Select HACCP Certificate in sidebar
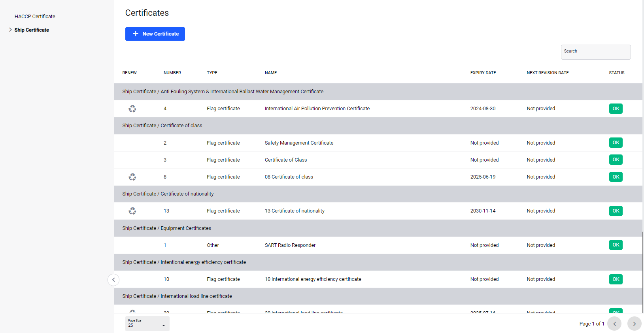This screenshot has width=644, height=333. [35, 17]
